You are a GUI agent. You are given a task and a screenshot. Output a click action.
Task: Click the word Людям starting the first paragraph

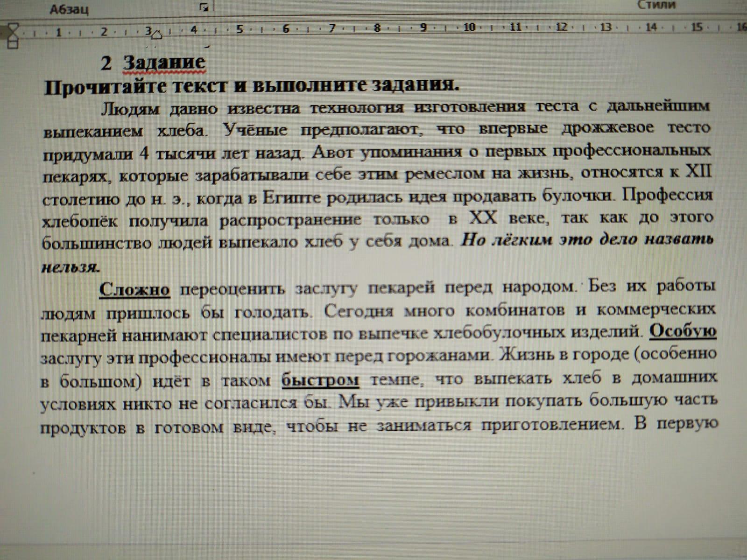(130, 110)
